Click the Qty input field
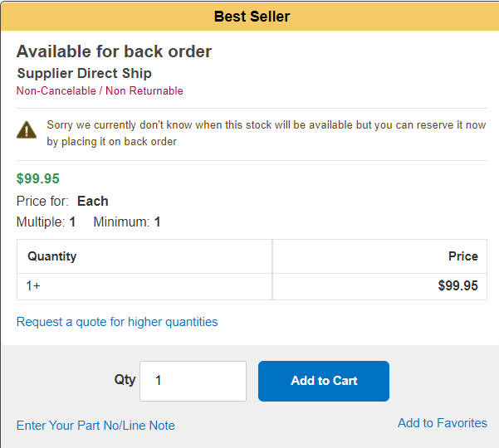Screen dimensions: 499x448 pyautogui.click(x=193, y=381)
